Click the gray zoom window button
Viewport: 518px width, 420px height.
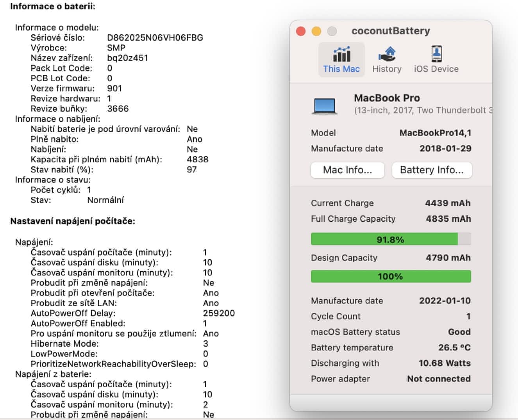pyautogui.click(x=332, y=31)
